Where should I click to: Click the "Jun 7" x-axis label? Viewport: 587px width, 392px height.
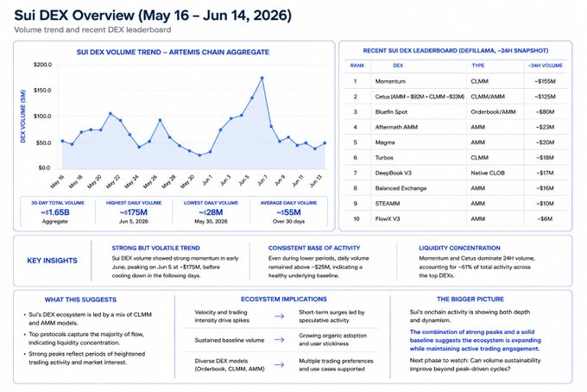point(262,180)
